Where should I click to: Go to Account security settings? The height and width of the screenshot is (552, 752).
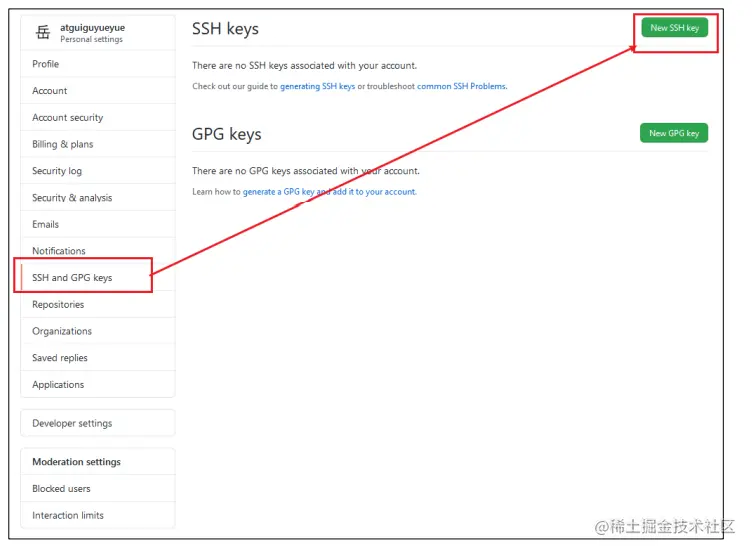tap(97, 117)
